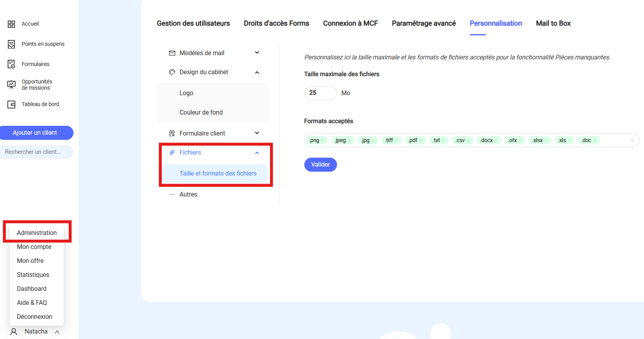This screenshot has width=644, height=339.
Task: Click the Points en suspens icon
Action: tap(11, 44)
